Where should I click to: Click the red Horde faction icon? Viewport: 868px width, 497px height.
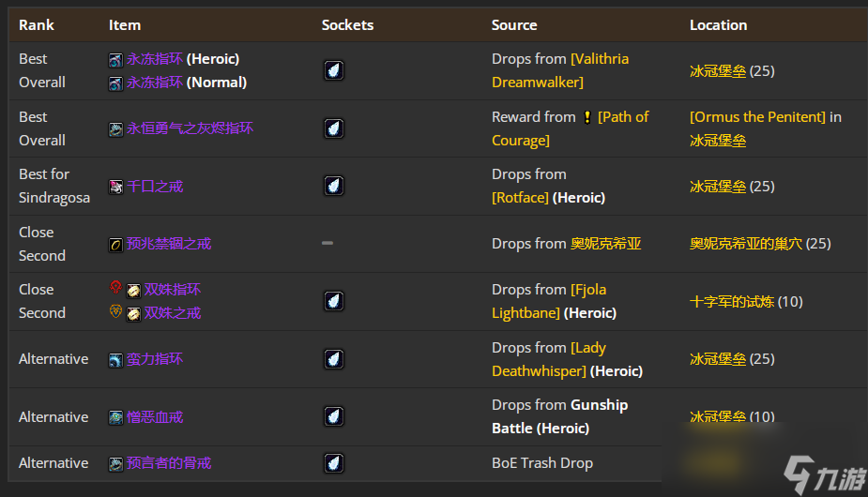click(115, 287)
